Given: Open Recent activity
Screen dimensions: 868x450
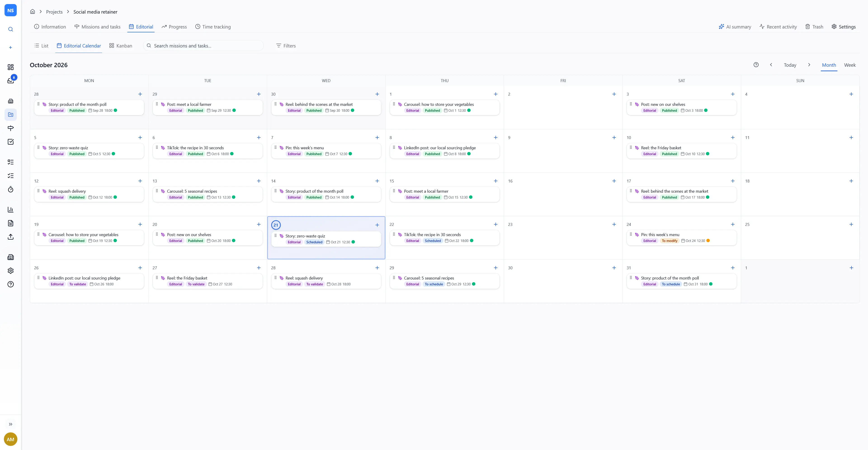Looking at the screenshot, I should coord(778,27).
